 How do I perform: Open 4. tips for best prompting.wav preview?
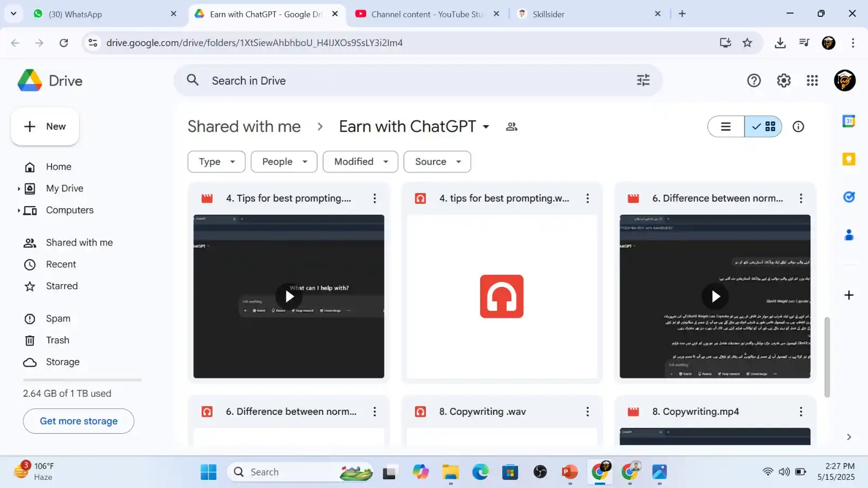tap(502, 297)
